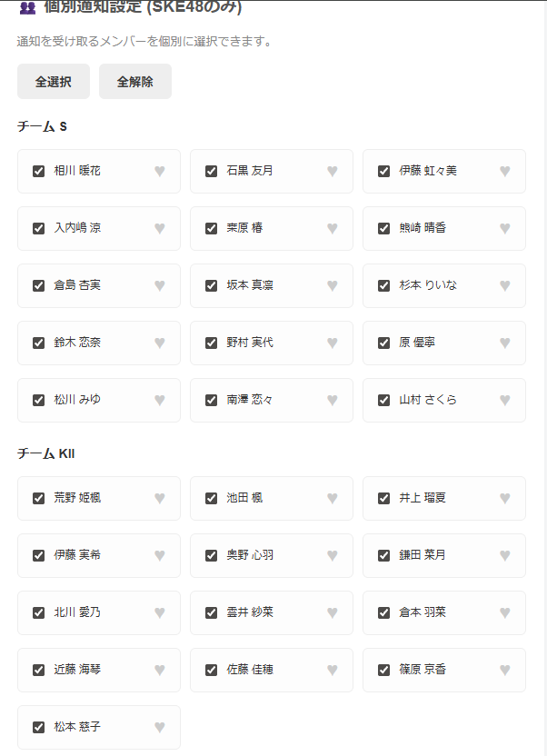
Task: Tap the heart icon for 熊崎 晴香
Action: (x=505, y=228)
